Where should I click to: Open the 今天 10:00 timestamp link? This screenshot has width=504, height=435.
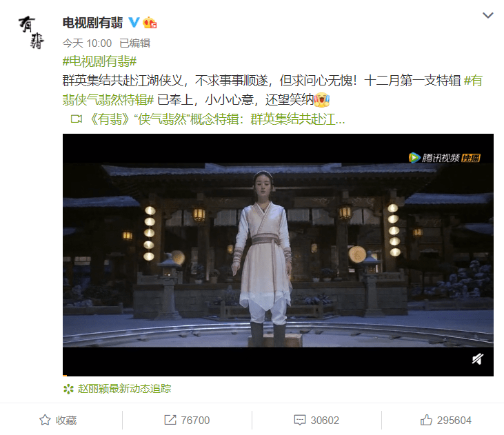(x=87, y=43)
